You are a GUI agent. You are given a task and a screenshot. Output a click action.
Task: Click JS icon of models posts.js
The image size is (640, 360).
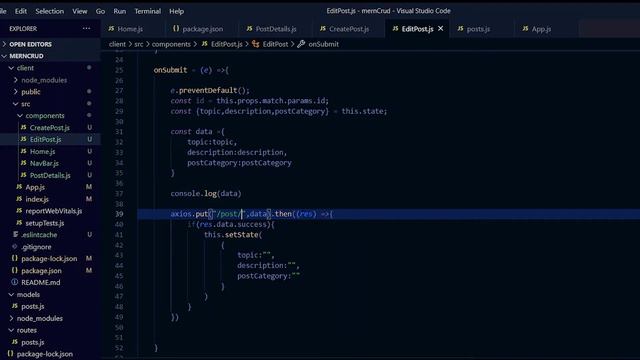pos(15,306)
